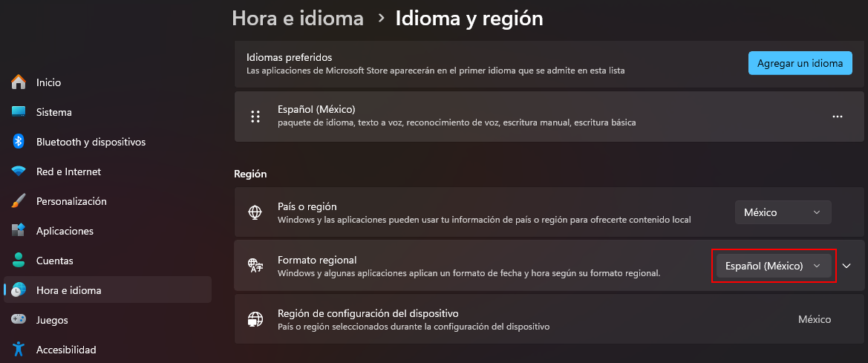Viewport: 868px width, 363px height.
Task: Expand the Formato regional section chevron
Action: (x=846, y=266)
